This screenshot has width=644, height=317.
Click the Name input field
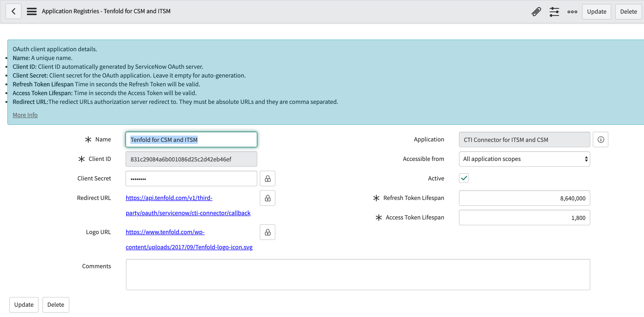pyautogui.click(x=191, y=139)
